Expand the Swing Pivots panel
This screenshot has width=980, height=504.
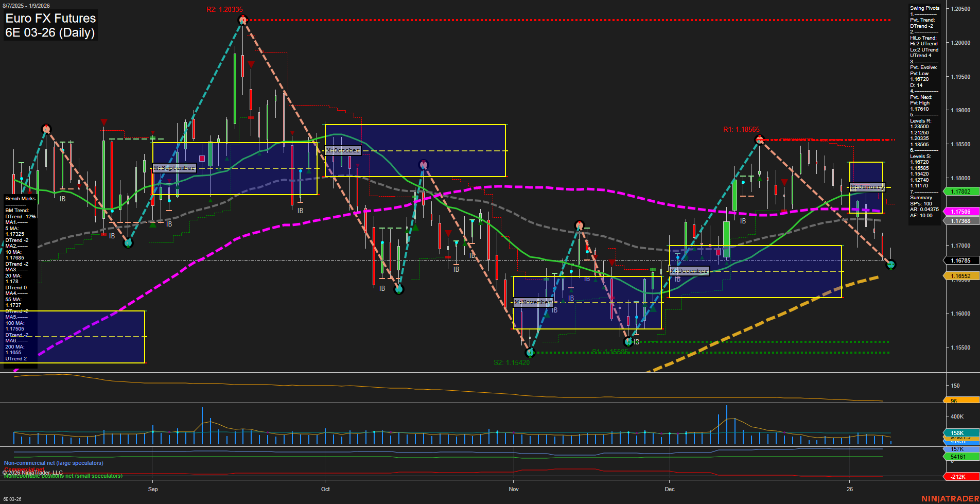click(x=924, y=8)
